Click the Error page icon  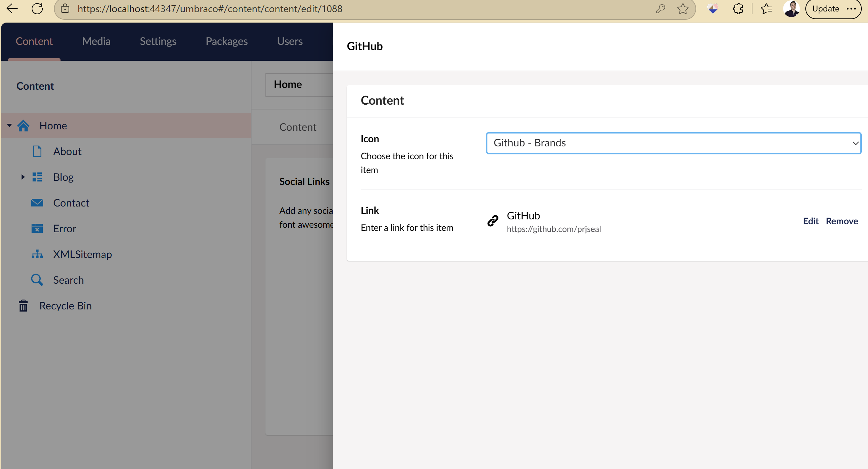37,228
